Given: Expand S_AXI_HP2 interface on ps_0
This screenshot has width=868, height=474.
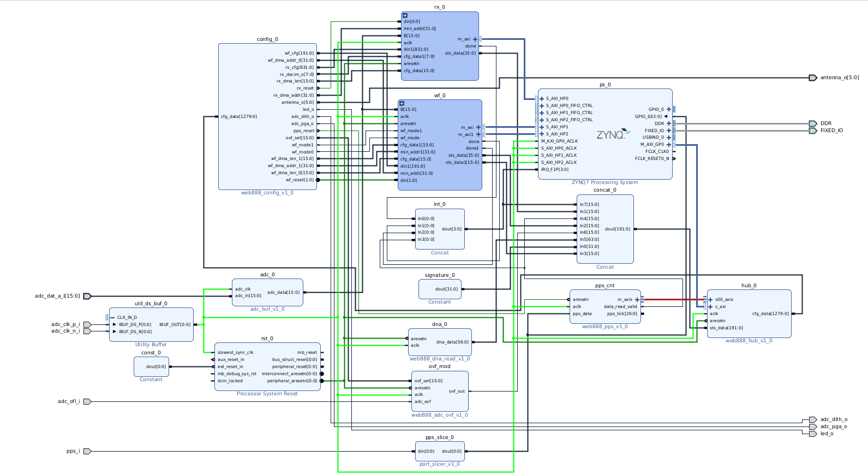Looking at the screenshot, I should coord(542,134).
